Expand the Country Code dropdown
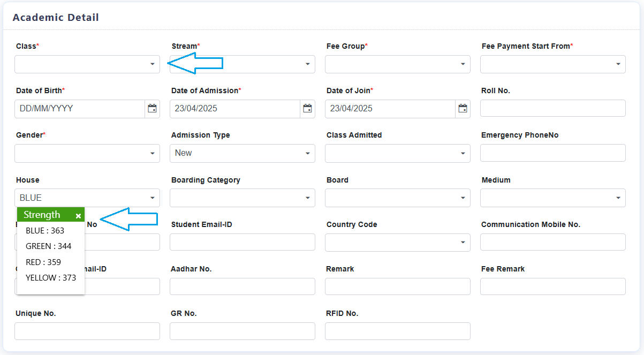Viewport: 644px width, 355px height. click(398, 243)
